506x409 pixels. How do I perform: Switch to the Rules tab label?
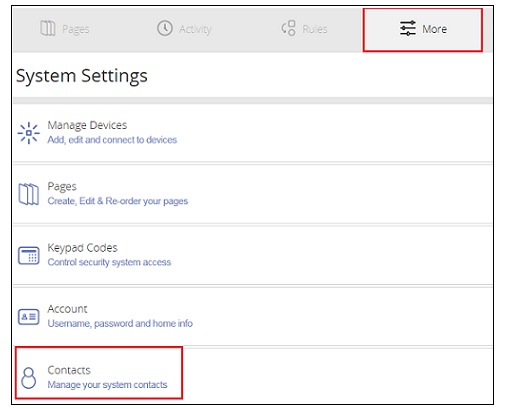tap(315, 29)
